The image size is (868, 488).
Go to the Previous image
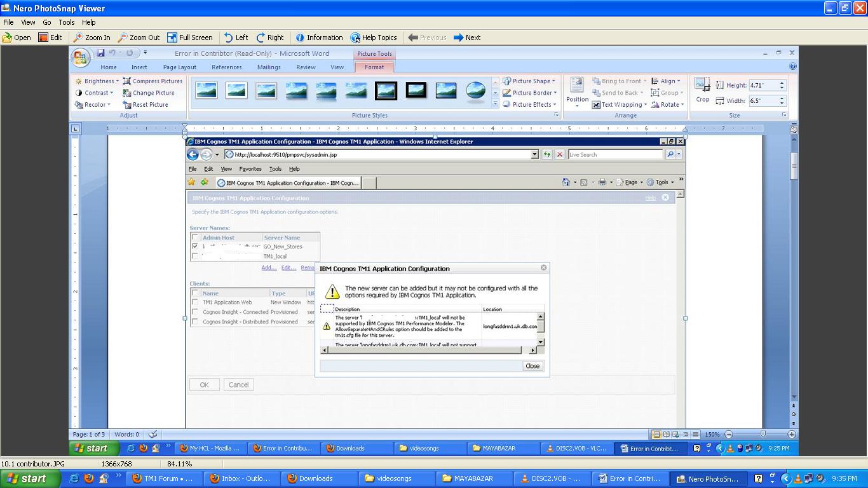click(427, 37)
